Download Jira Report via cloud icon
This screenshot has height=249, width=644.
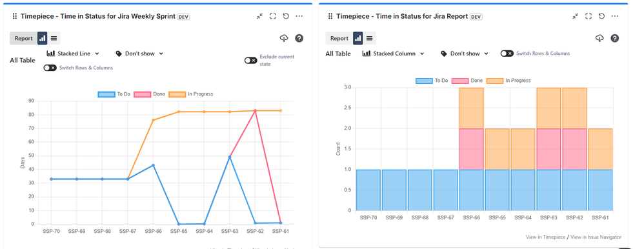pos(599,38)
